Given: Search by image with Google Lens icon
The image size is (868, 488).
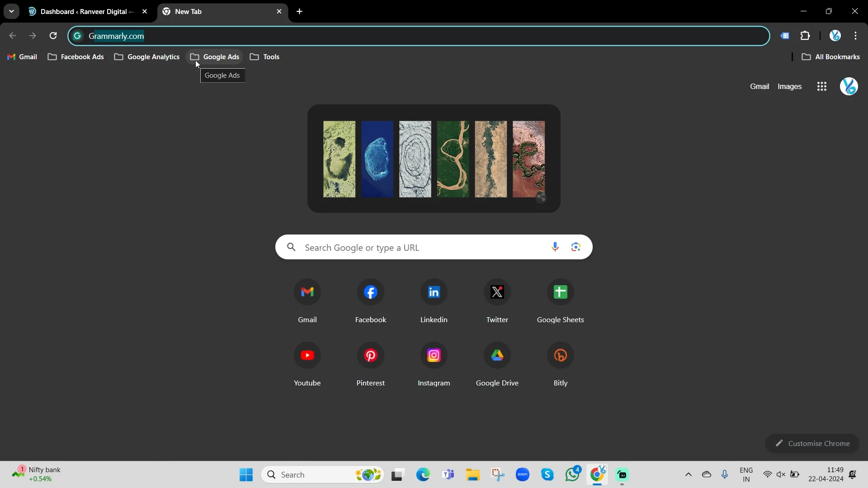Looking at the screenshot, I should coord(576,247).
